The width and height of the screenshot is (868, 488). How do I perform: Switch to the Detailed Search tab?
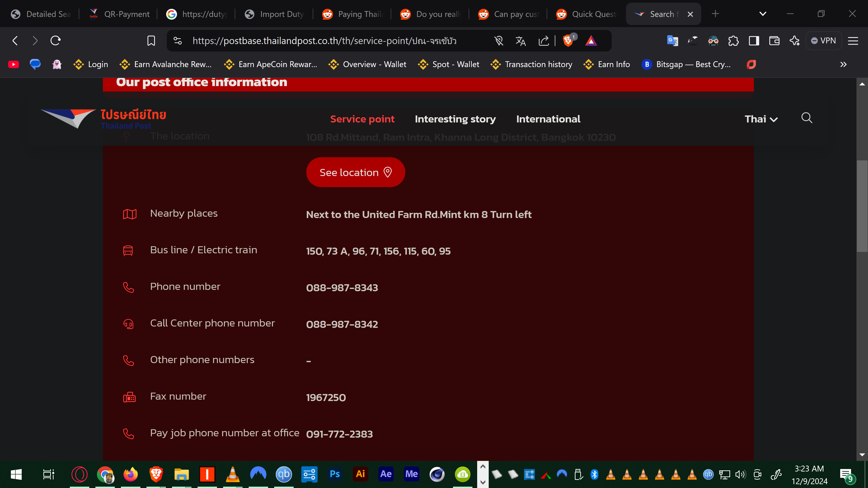click(41, 14)
